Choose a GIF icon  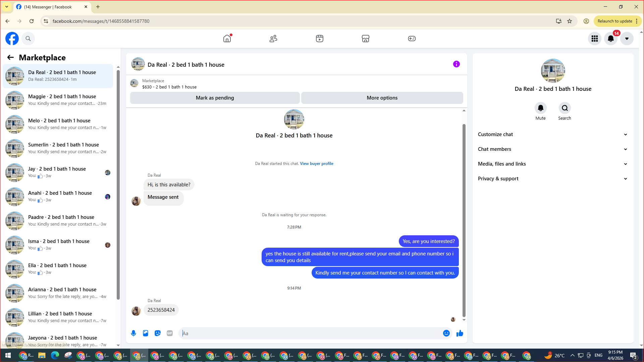[170, 333]
